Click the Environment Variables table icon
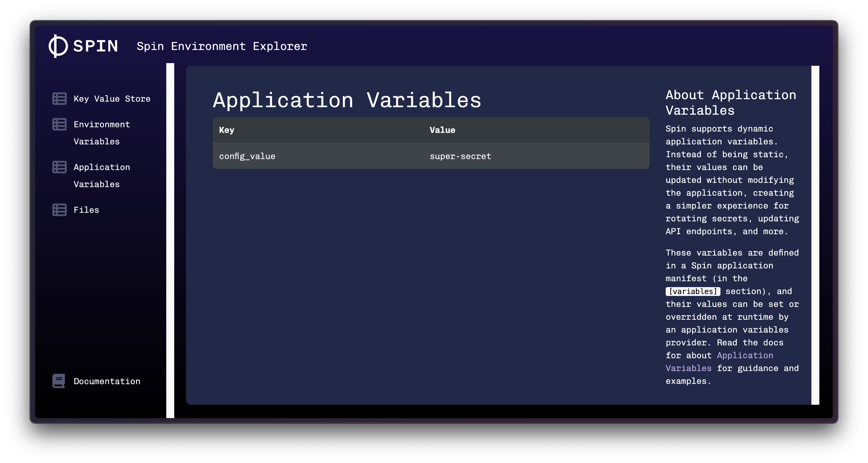This screenshot has height=463, width=868. pos(59,124)
